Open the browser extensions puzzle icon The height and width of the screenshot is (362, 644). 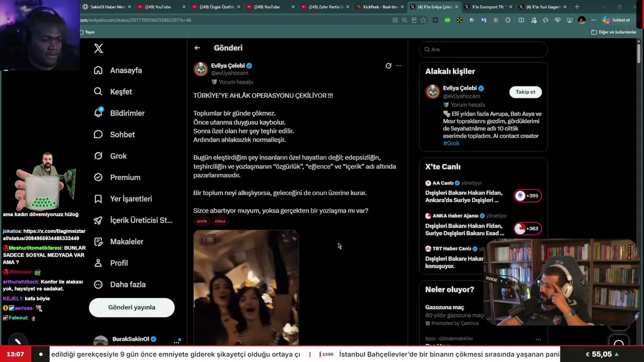tap(508, 20)
